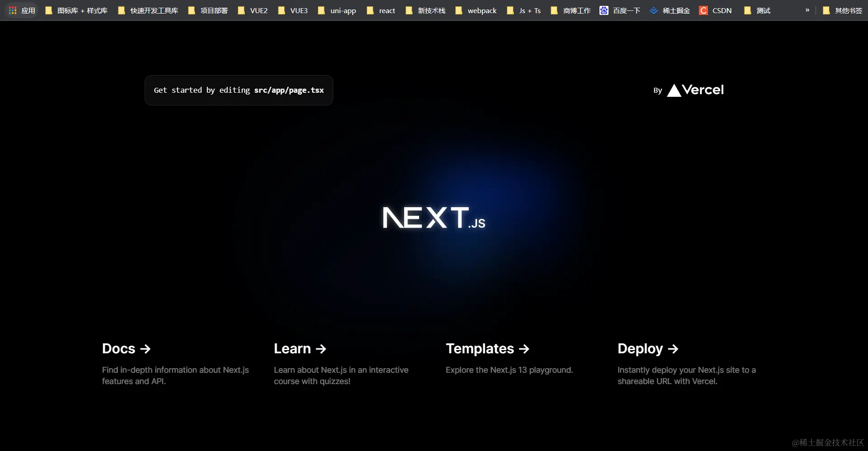
Task: Show more bookmarks with chevron overflow
Action: (807, 10)
